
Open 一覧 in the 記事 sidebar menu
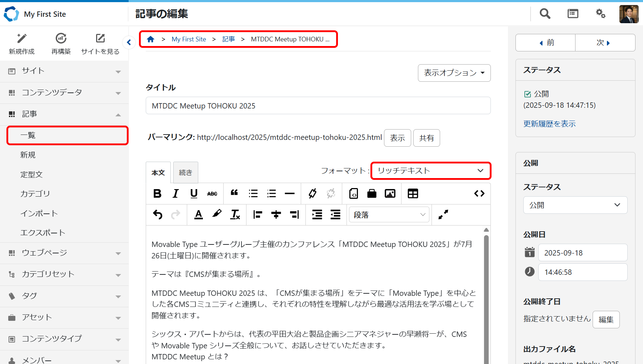pos(67,135)
